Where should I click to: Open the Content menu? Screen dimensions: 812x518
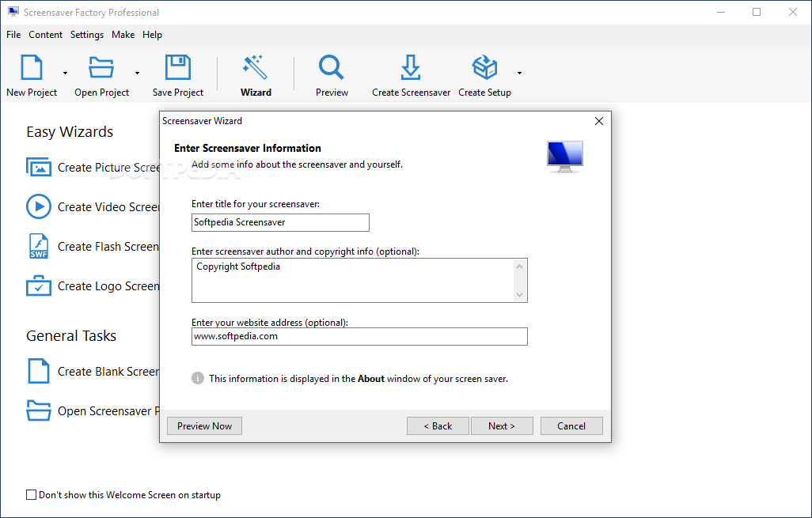[x=46, y=35]
